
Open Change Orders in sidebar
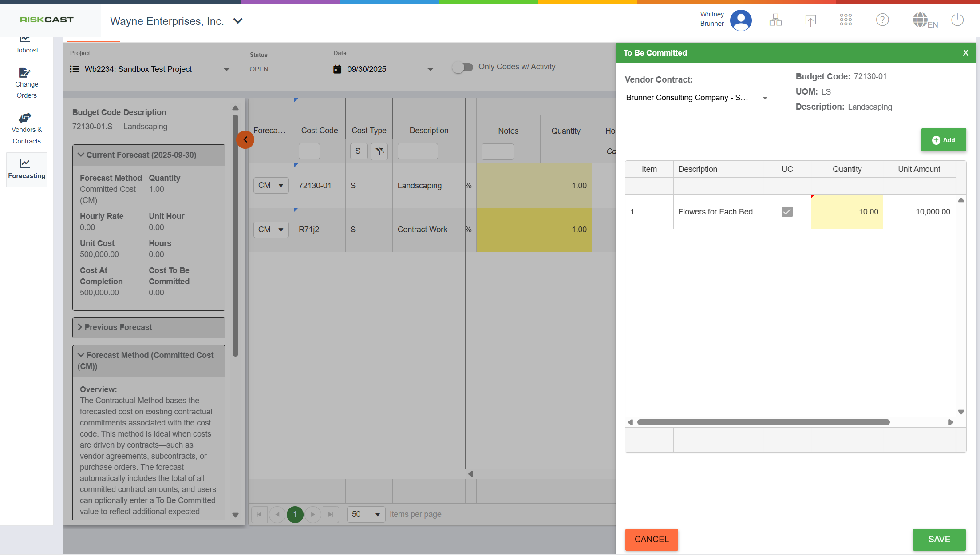27,83
